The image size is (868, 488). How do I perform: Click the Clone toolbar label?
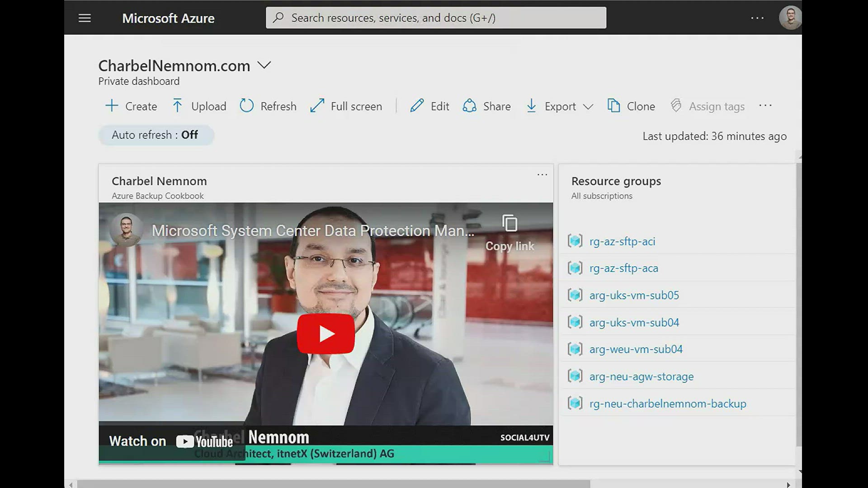click(x=641, y=106)
